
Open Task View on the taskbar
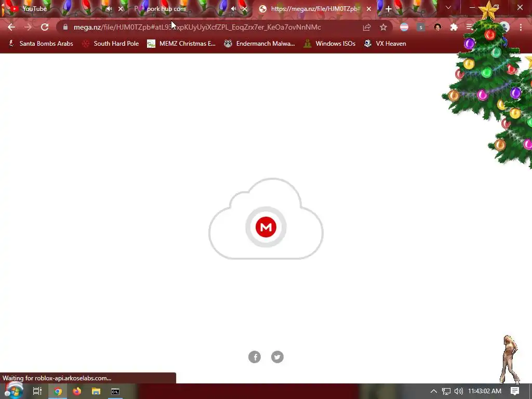pos(37,391)
